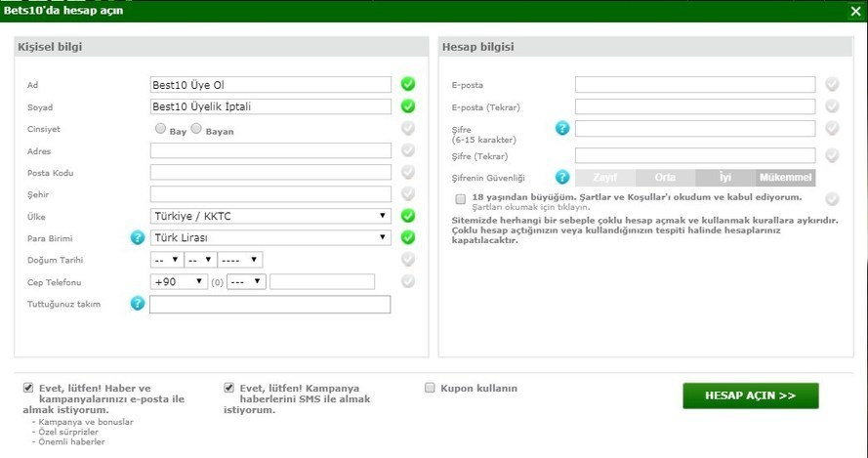
Task: Click the help icon next to Şifre
Action: tap(562, 128)
